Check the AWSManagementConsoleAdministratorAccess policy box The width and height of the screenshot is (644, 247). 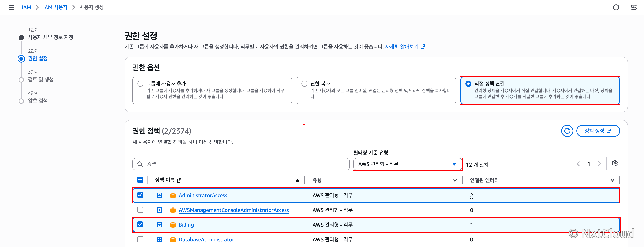pyautogui.click(x=140, y=210)
